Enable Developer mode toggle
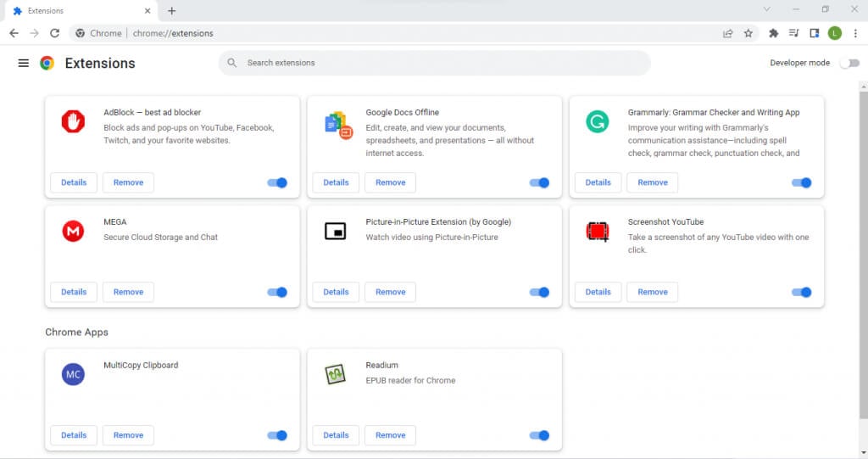This screenshot has height=459, width=868. (849, 63)
